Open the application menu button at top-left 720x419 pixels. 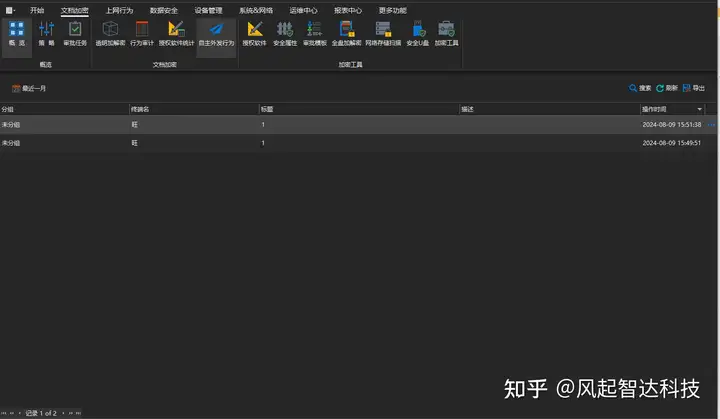tap(10, 10)
